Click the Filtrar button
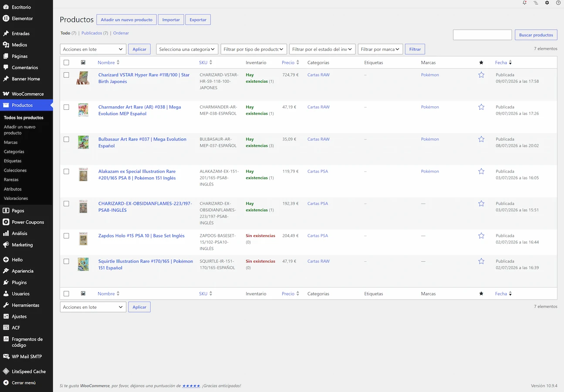The height and width of the screenshot is (392, 564). pos(415,49)
